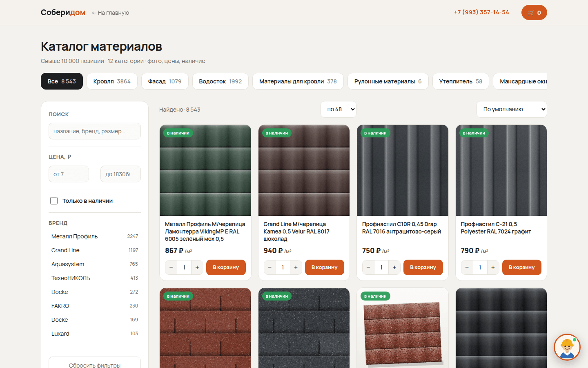Switch to 'Рулонные материалы' tab

pyautogui.click(x=388, y=81)
